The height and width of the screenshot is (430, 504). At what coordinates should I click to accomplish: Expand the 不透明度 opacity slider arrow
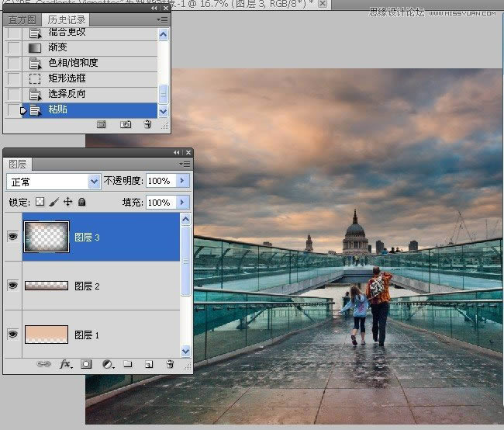183,181
